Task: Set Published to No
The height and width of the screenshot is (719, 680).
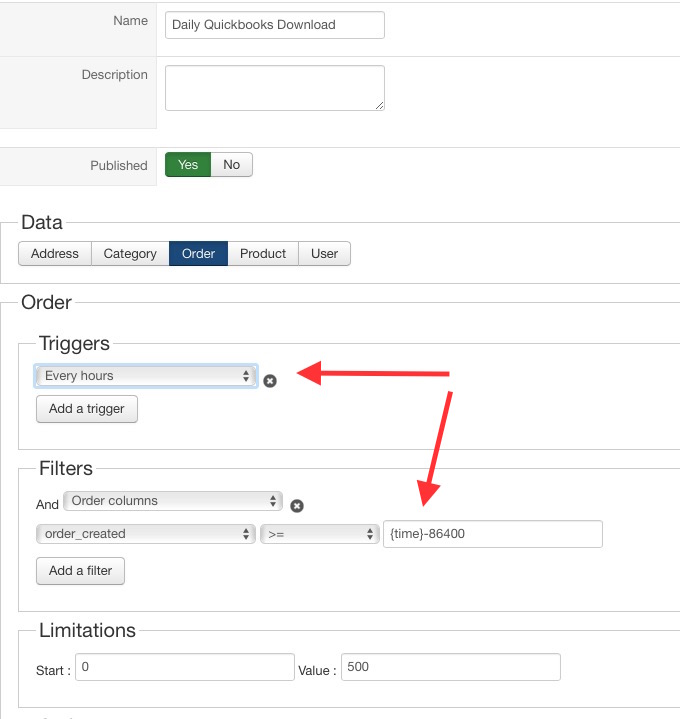Action: pos(232,165)
